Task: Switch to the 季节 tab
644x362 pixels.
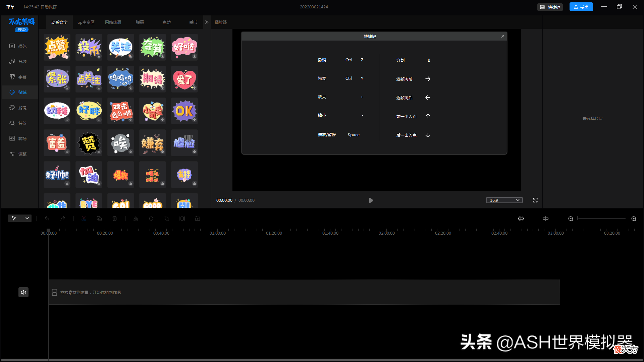Action: click(194, 22)
